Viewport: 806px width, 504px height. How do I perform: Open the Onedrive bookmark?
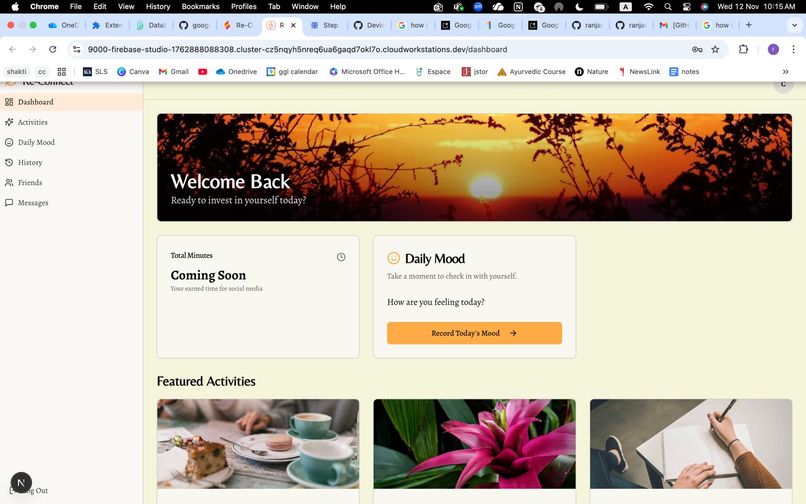[236, 71]
